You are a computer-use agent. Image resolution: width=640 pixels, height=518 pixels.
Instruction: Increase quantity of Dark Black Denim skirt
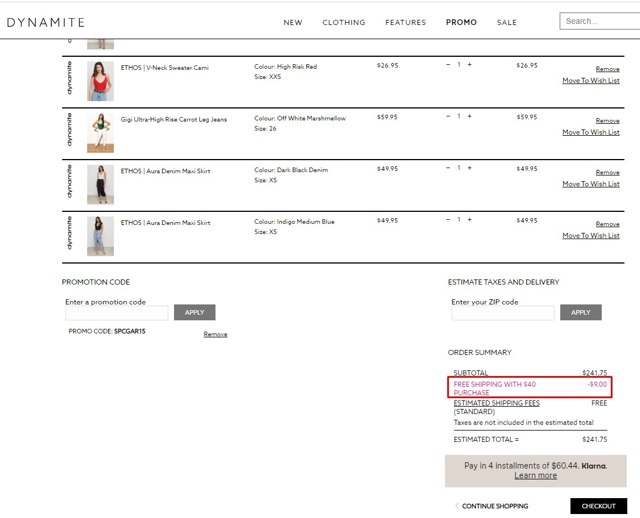click(x=469, y=168)
